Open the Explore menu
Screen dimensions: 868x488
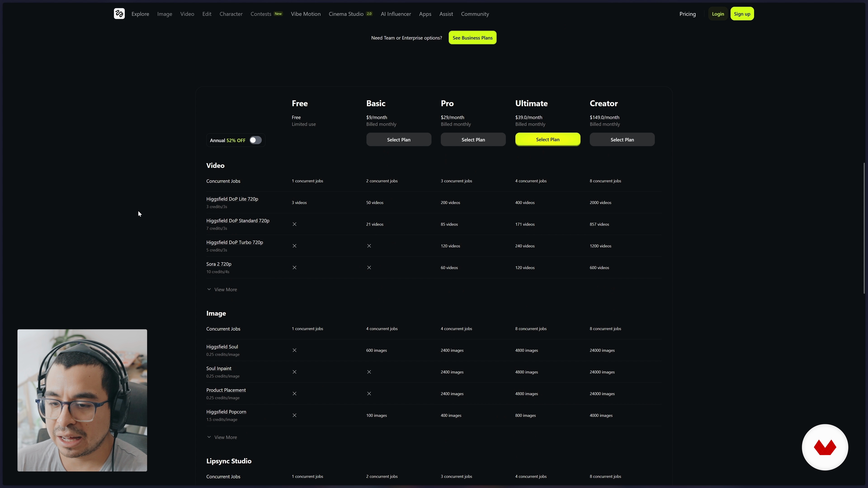(140, 14)
